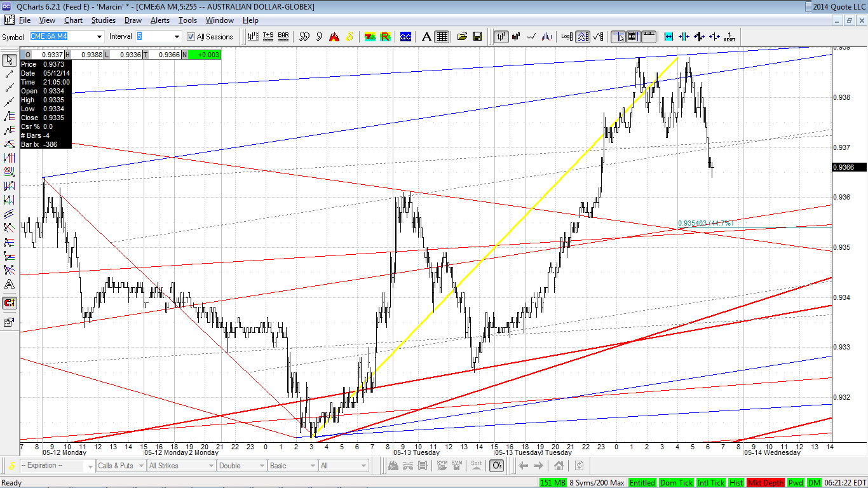Toggle the Log scale button
The image size is (868, 488).
(567, 37)
